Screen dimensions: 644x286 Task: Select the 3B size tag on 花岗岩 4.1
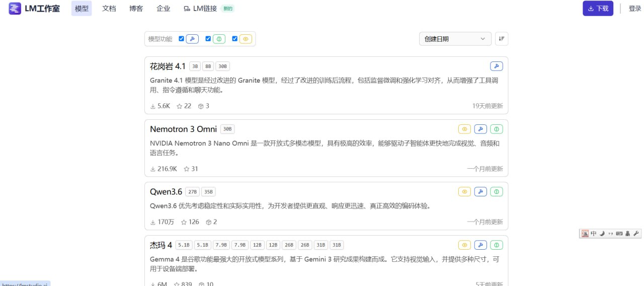click(195, 66)
